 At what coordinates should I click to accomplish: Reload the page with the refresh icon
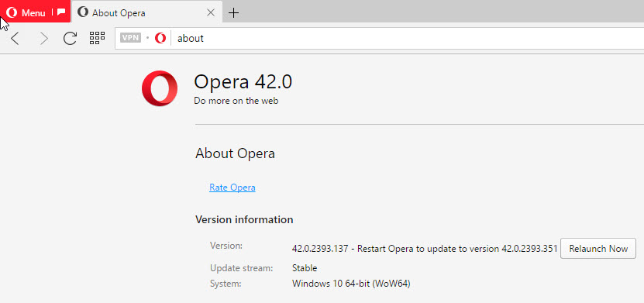[70, 38]
